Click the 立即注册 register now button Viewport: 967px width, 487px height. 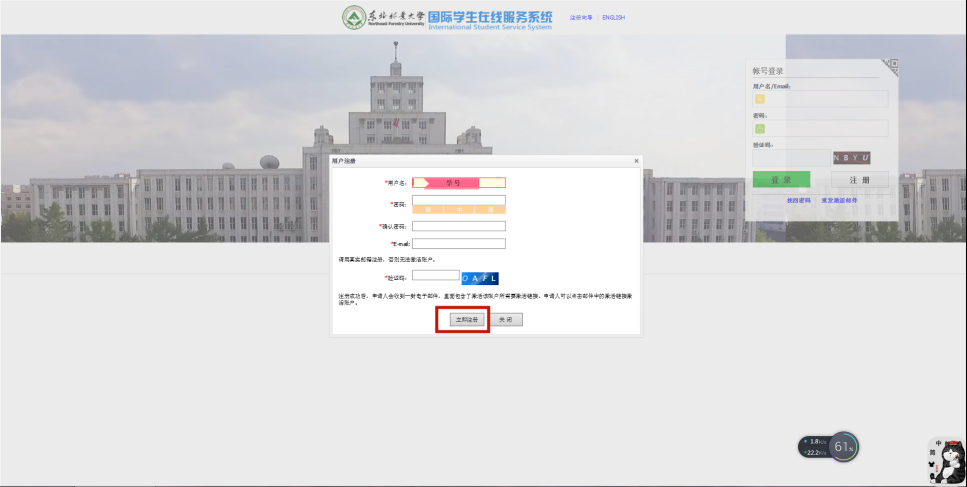click(x=462, y=320)
